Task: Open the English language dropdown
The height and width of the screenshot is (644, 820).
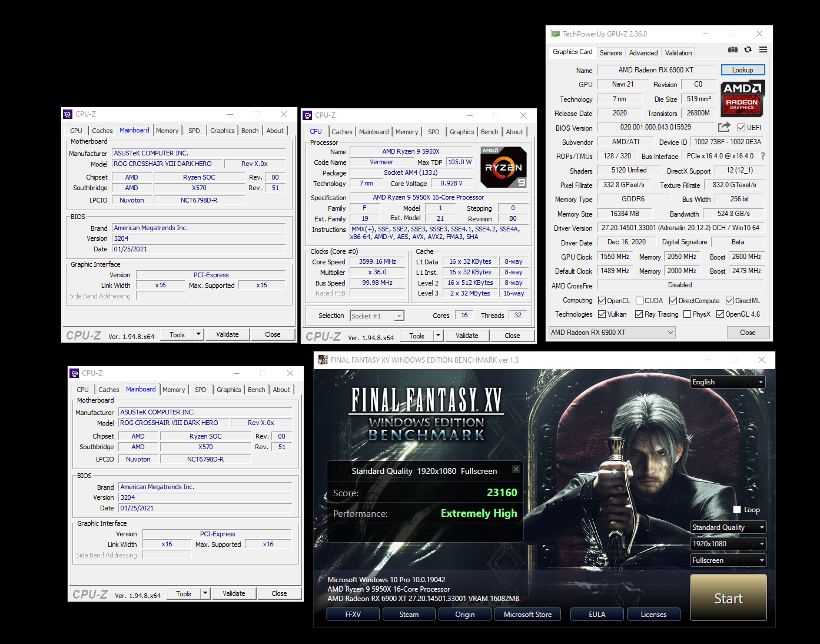Action: pos(728,382)
